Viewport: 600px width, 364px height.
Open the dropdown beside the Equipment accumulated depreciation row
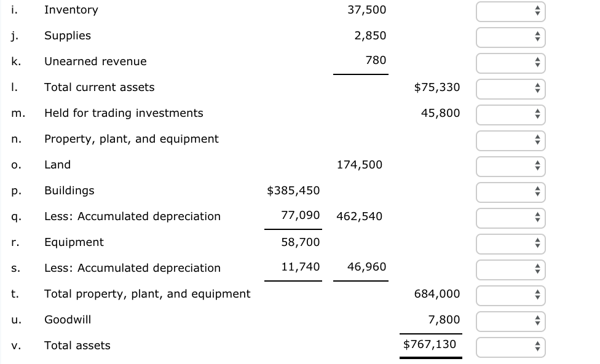click(x=510, y=270)
